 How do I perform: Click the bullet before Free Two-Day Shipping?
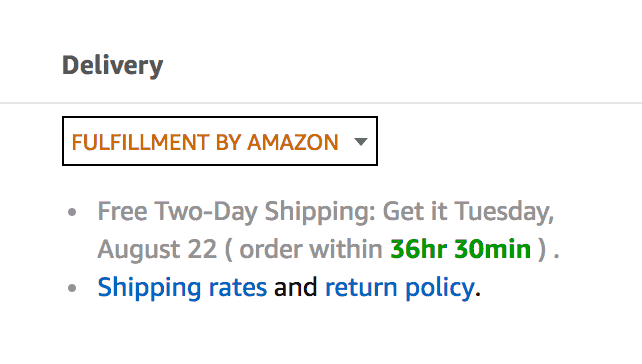tap(72, 212)
